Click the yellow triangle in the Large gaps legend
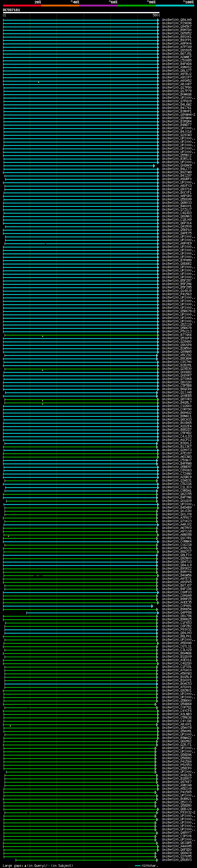 25,866
